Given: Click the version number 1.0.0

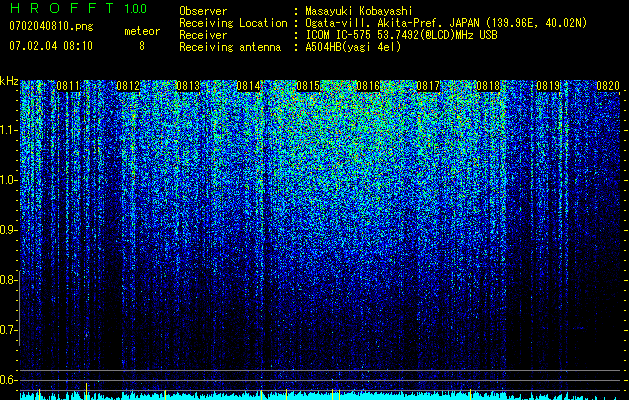Looking at the screenshot, I should [x=136, y=9].
